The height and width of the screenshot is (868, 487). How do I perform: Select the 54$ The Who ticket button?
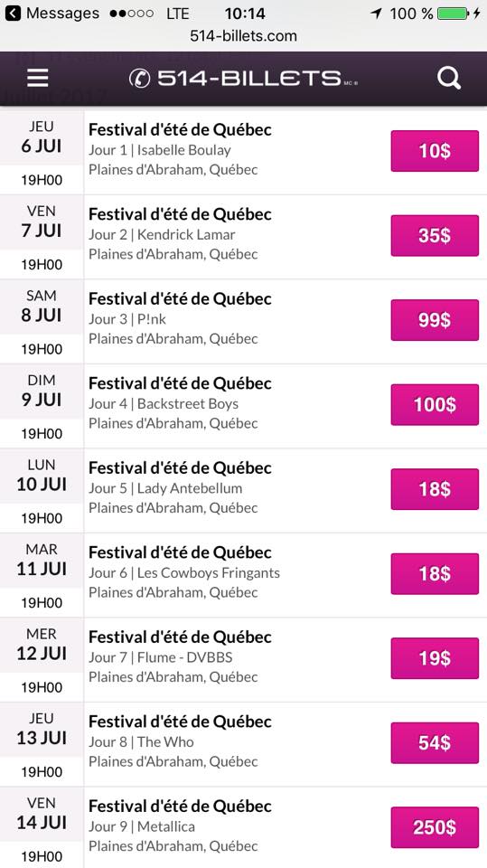(x=435, y=743)
